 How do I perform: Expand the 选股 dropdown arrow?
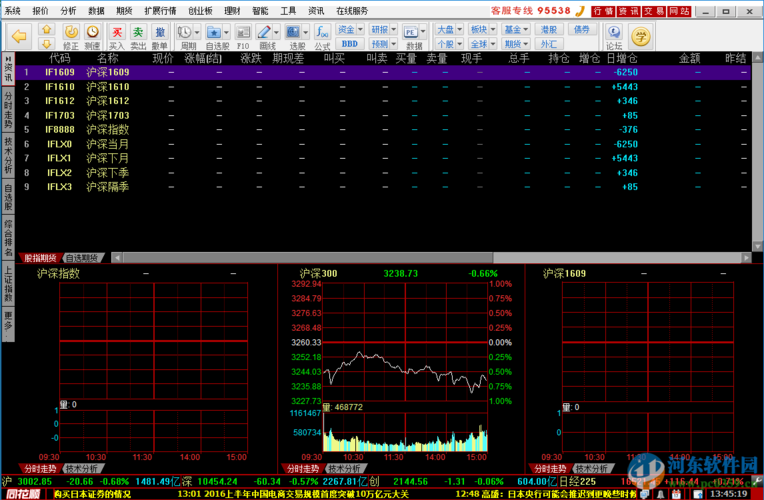pyautogui.click(x=306, y=33)
